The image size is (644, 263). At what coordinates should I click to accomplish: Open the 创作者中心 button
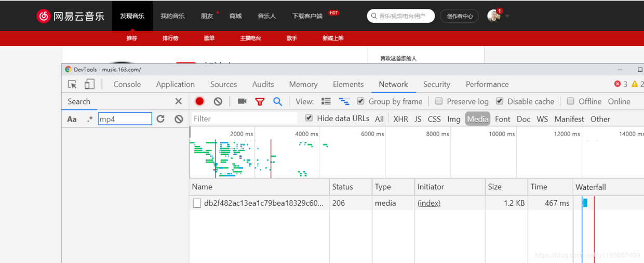(460, 16)
